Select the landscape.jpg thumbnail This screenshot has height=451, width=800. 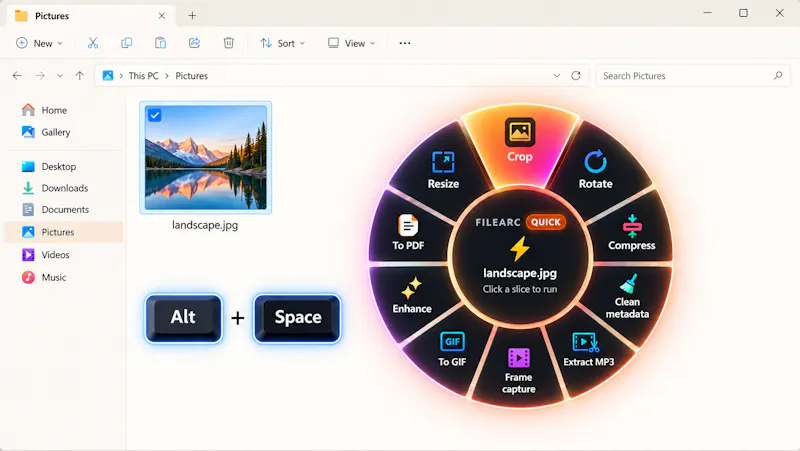click(x=206, y=158)
